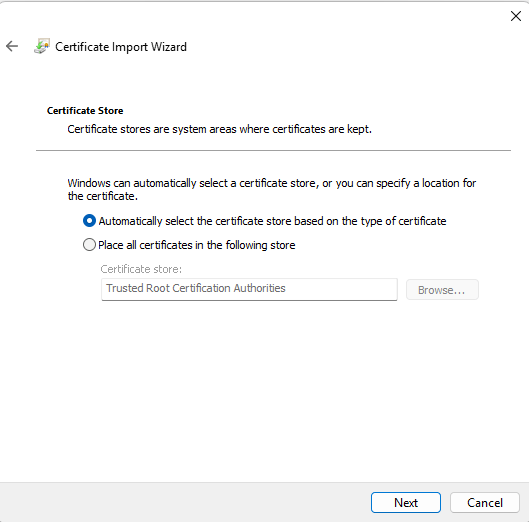
Task: Proceed with the Next button
Action: point(406,502)
